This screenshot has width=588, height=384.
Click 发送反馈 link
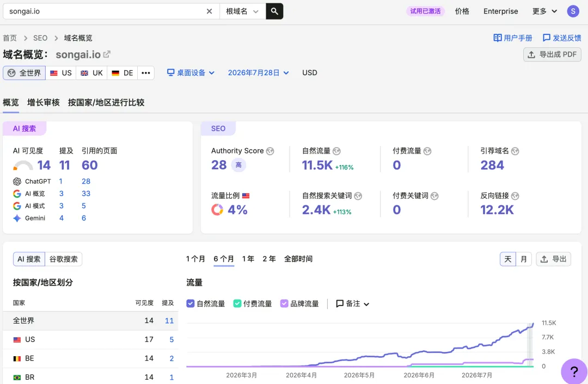point(562,38)
